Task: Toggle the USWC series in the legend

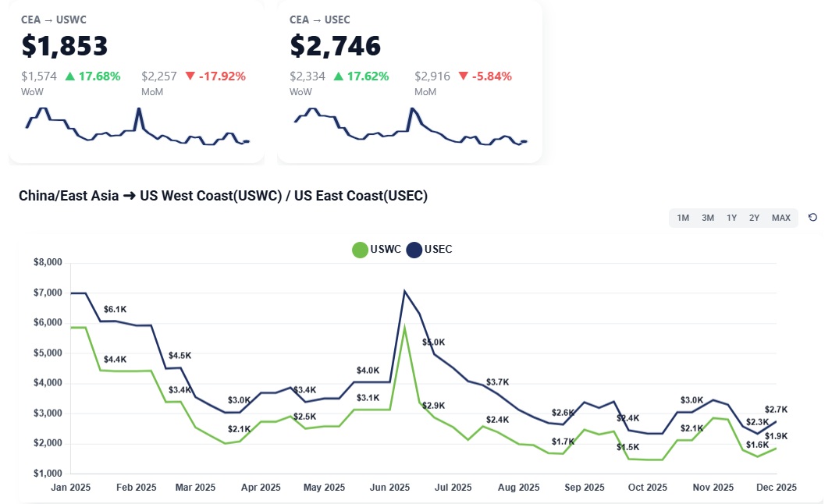Action: tap(377, 250)
